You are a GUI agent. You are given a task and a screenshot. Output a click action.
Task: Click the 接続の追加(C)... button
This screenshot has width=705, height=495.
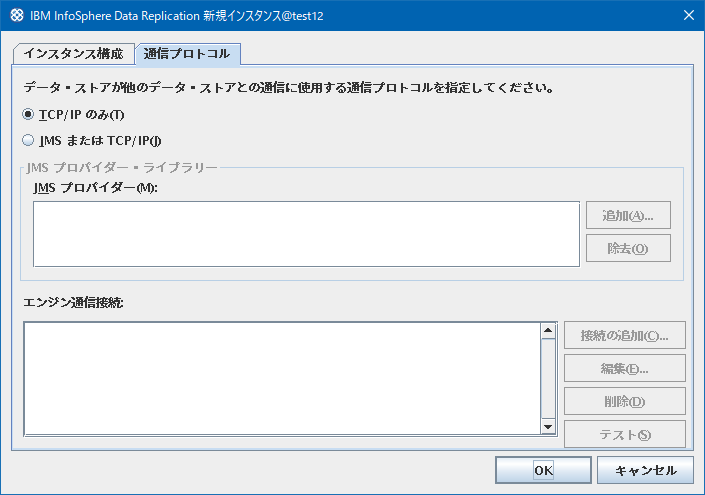tap(625, 335)
